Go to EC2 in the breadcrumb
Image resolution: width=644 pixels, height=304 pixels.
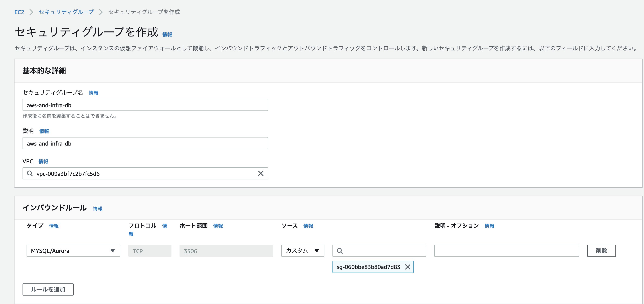(19, 12)
